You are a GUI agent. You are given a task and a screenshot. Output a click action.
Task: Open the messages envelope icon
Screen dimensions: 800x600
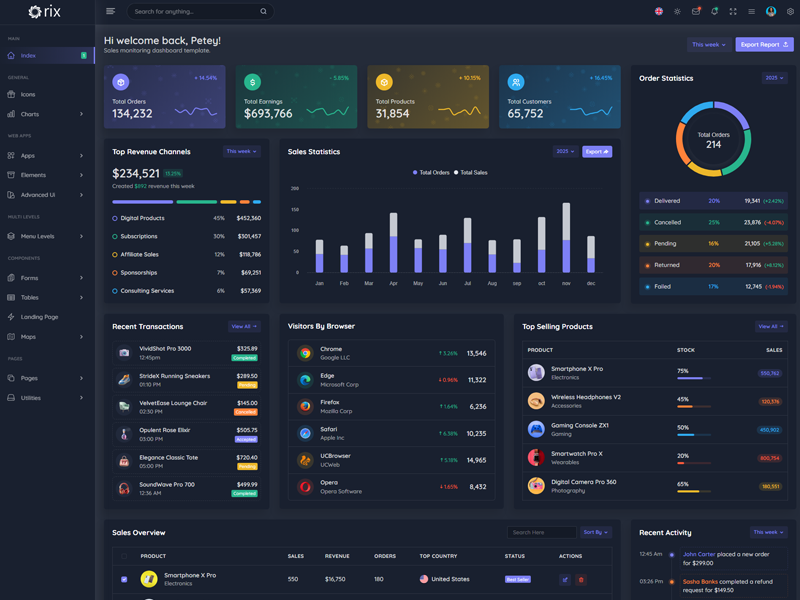[x=696, y=12]
